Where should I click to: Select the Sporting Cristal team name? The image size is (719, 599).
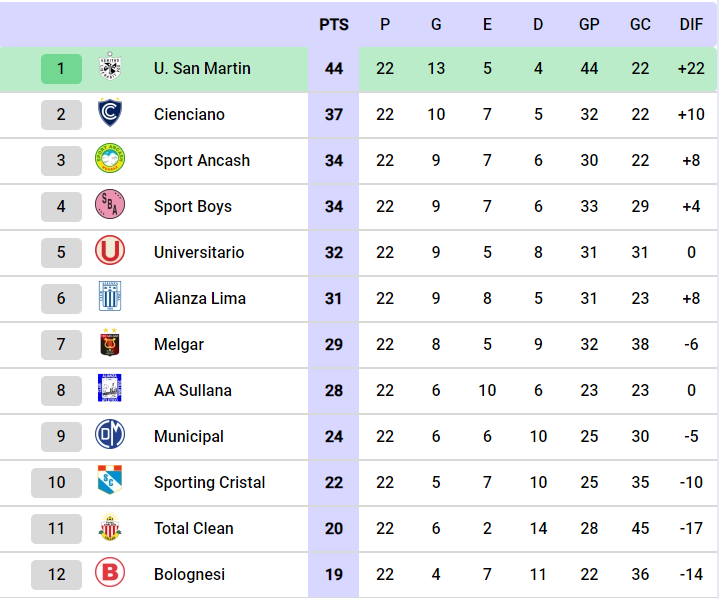coord(209,482)
